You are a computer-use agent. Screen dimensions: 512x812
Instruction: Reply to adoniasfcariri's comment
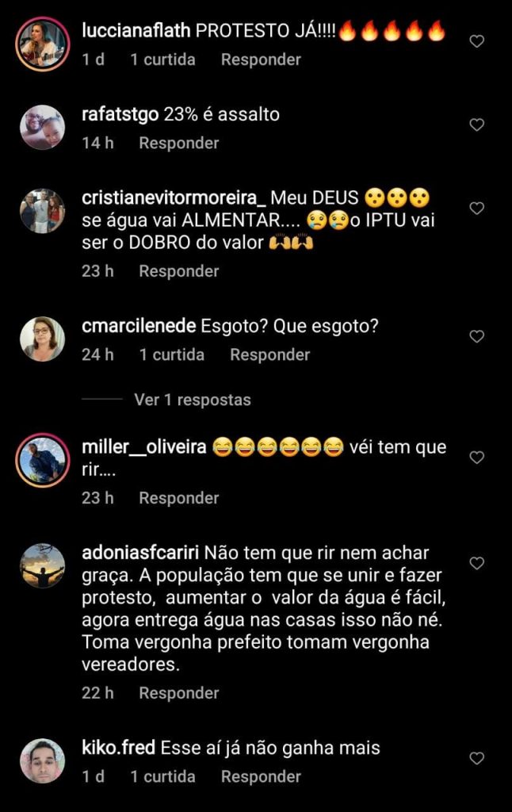[x=178, y=693]
